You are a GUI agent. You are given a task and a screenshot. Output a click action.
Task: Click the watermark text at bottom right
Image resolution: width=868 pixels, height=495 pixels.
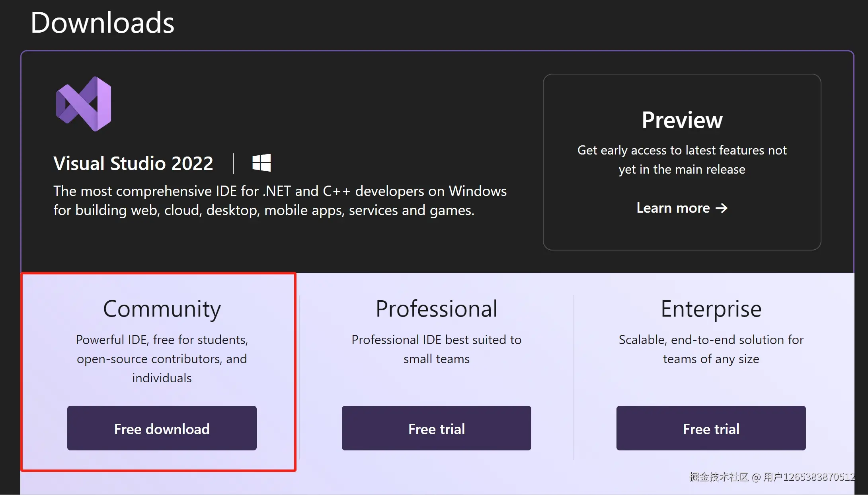pyautogui.click(x=771, y=477)
